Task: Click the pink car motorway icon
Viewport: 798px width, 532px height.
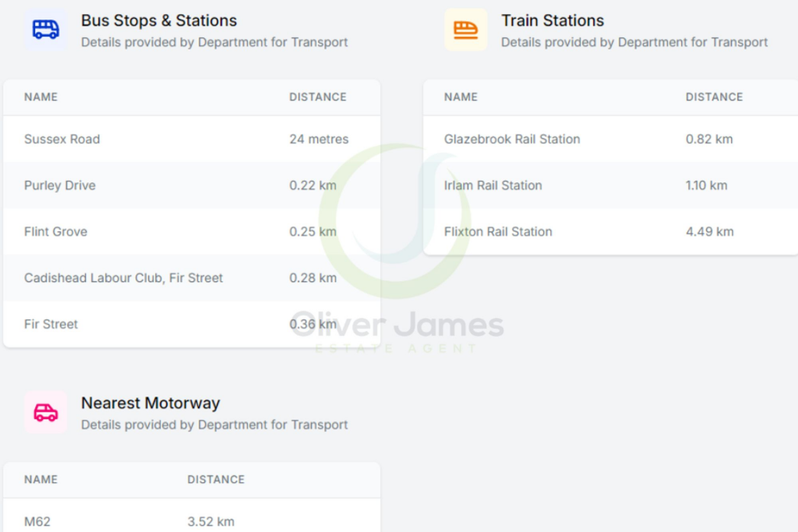Action: pos(45,413)
